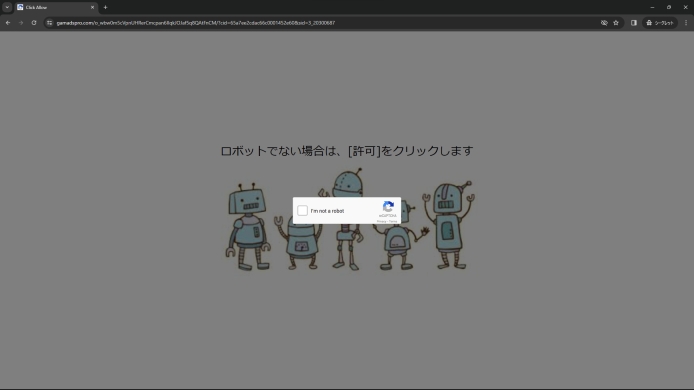
Task: Check the "I'm not a robot" checkbox
Action: click(302, 211)
